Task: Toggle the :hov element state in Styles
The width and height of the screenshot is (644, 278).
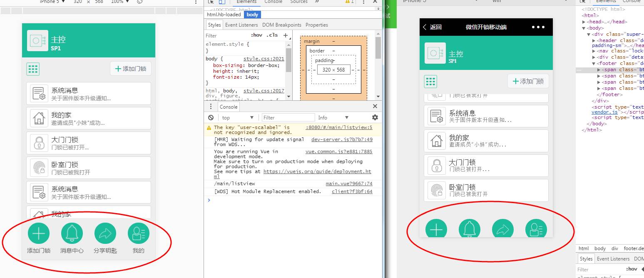Action: tap(256, 35)
